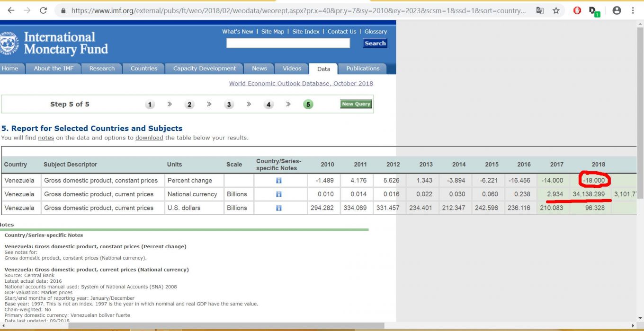644x331 pixels.
Task: Click the 5.626 value for 2012
Action: [391, 180]
